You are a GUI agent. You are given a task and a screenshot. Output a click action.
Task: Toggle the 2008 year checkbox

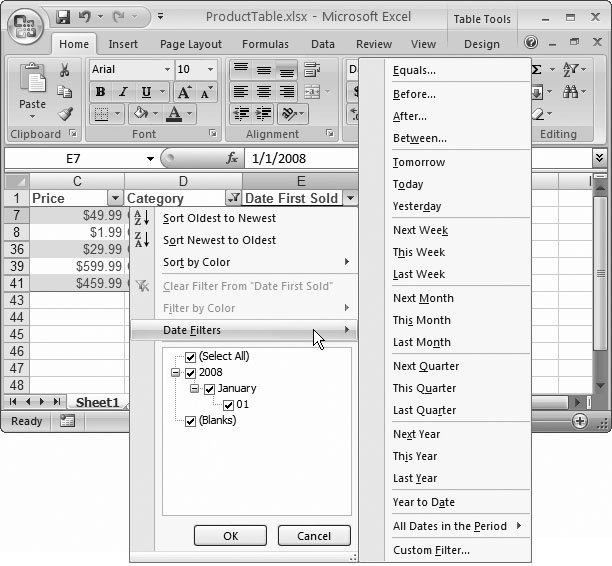(190, 373)
